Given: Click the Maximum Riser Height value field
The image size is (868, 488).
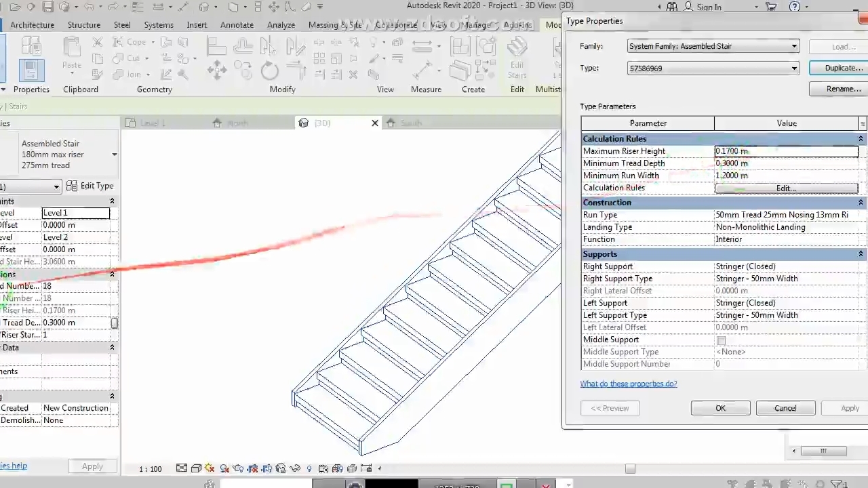Looking at the screenshot, I should 786,152.
